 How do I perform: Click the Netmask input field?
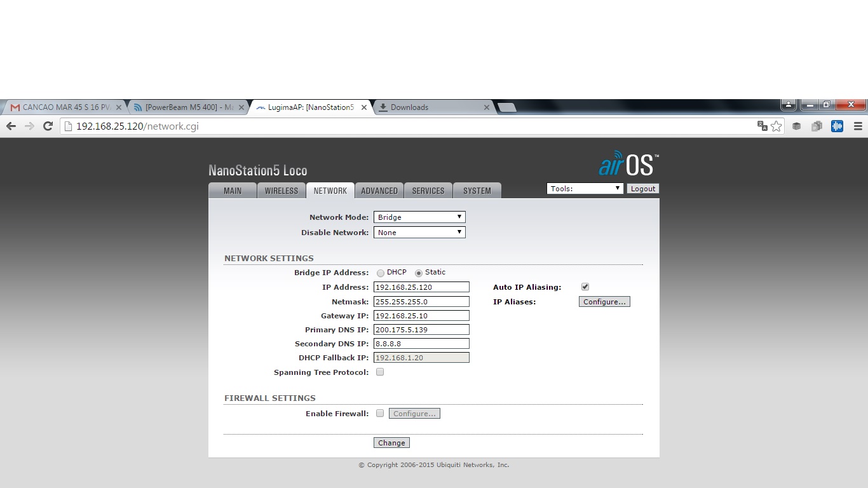click(x=421, y=302)
